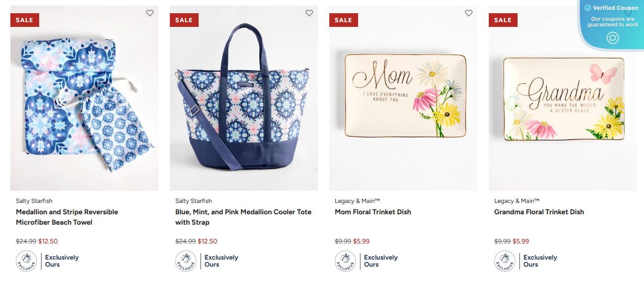The width and height of the screenshot is (644, 303).
Task: Add Mom Floral Trinket Dish to wishlist
Action: pos(468,13)
